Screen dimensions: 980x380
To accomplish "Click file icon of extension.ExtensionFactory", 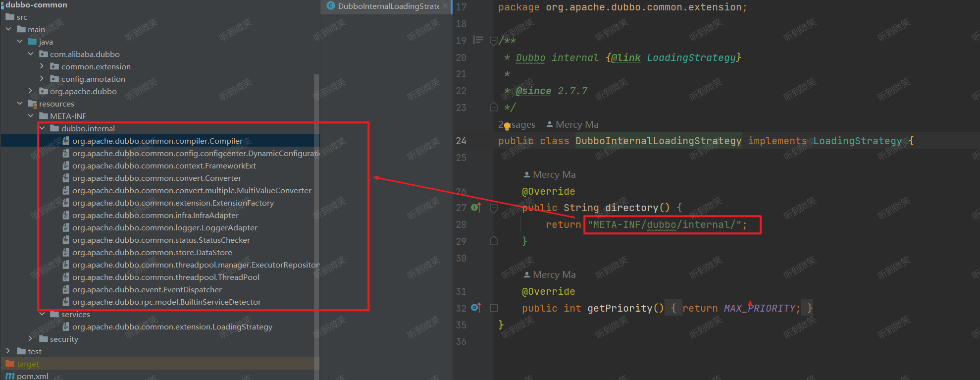I will (x=66, y=203).
